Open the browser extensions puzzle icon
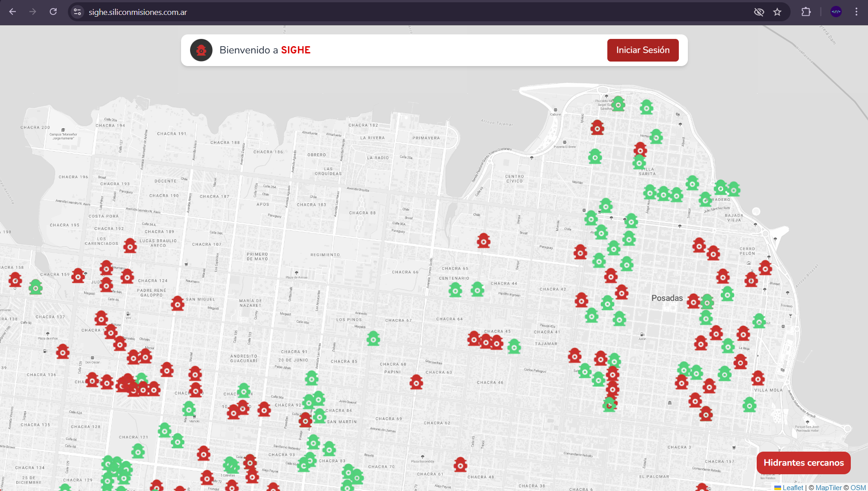Image resolution: width=868 pixels, height=491 pixels. [x=806, y=12]
